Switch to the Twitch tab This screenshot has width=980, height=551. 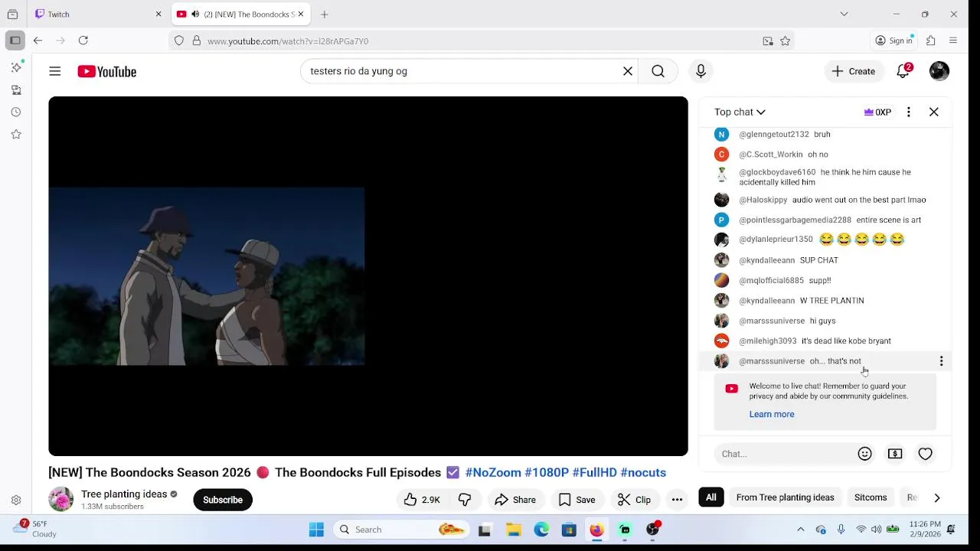(100, 14)
